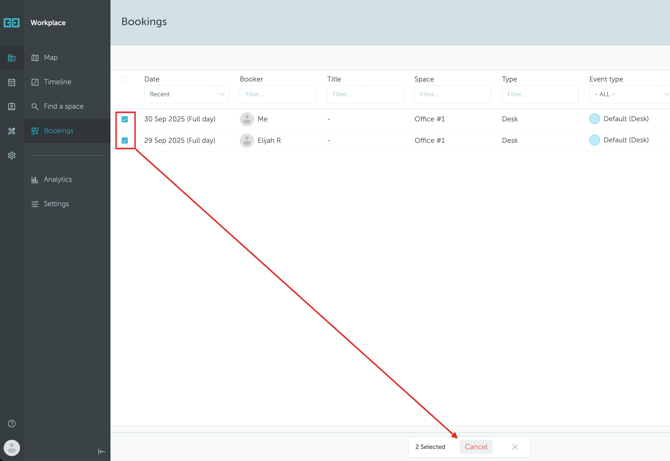
Task: Click the user profile avatar at bottom left
Action: tap(12, 448)
